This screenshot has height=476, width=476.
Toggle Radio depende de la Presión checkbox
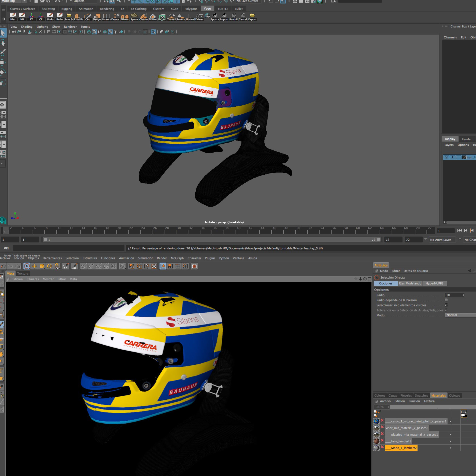446,300
